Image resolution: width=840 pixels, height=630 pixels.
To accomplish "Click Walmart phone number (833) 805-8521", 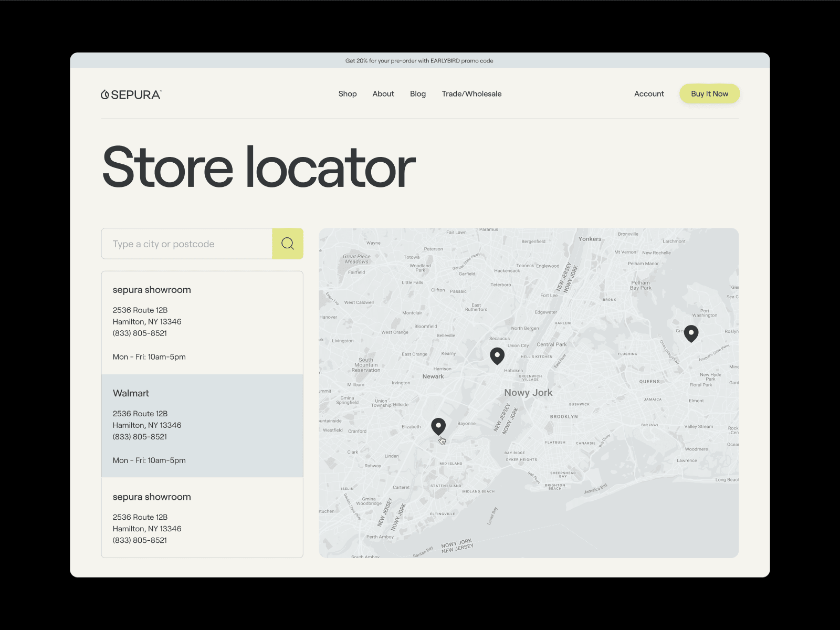I will pos(140,437).
